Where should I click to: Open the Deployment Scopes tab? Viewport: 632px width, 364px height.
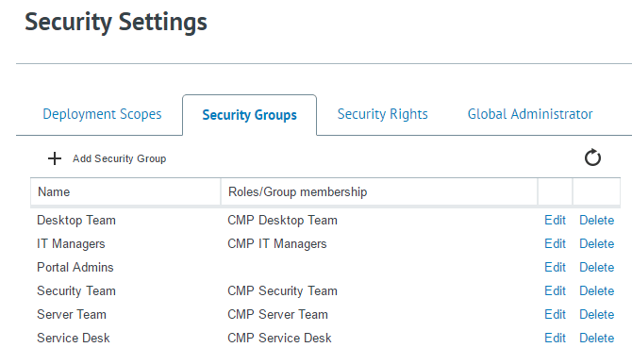102,114
